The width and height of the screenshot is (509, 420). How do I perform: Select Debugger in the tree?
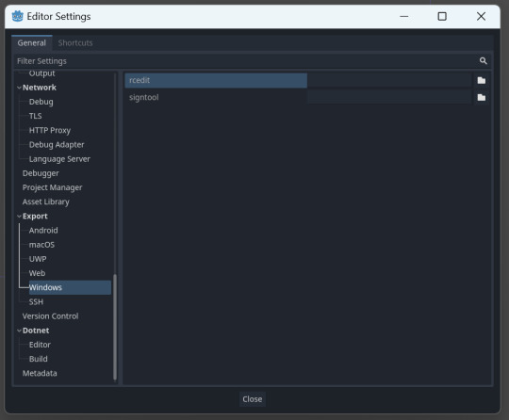[x=41, y=173]
